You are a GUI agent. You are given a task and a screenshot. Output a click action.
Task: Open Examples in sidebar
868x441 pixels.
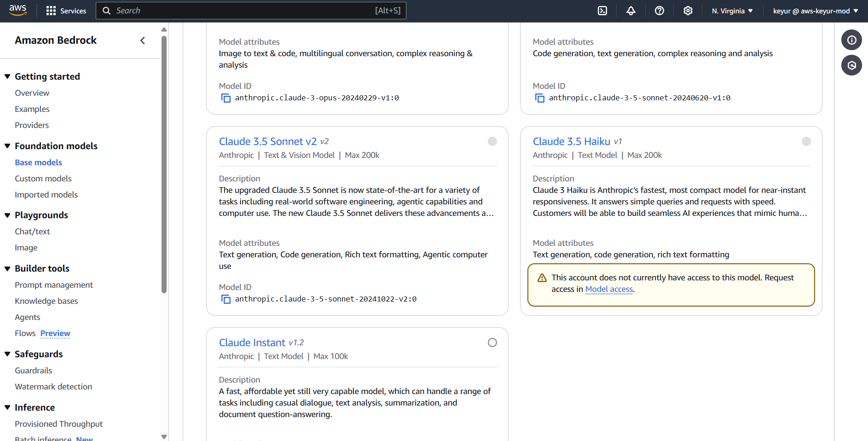click(x=32, y=109)
